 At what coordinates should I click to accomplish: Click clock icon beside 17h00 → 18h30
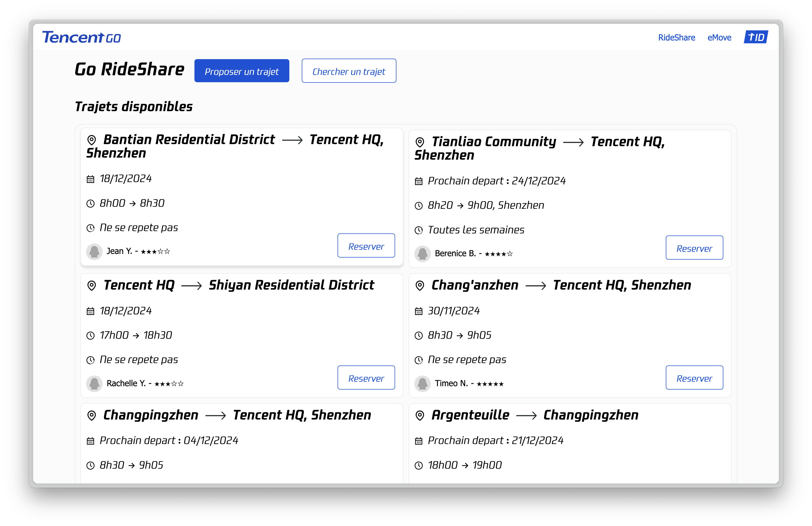click(90, 336)
